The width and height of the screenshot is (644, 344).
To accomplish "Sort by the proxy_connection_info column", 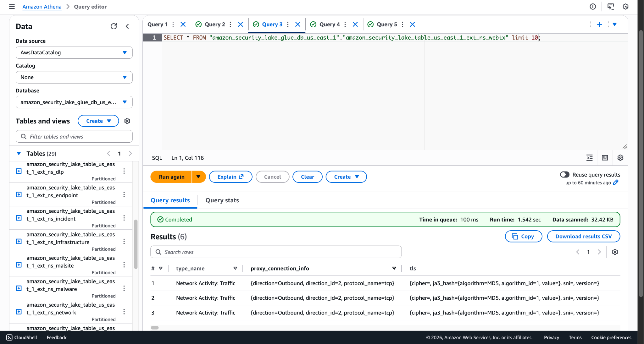I will 394,268.
